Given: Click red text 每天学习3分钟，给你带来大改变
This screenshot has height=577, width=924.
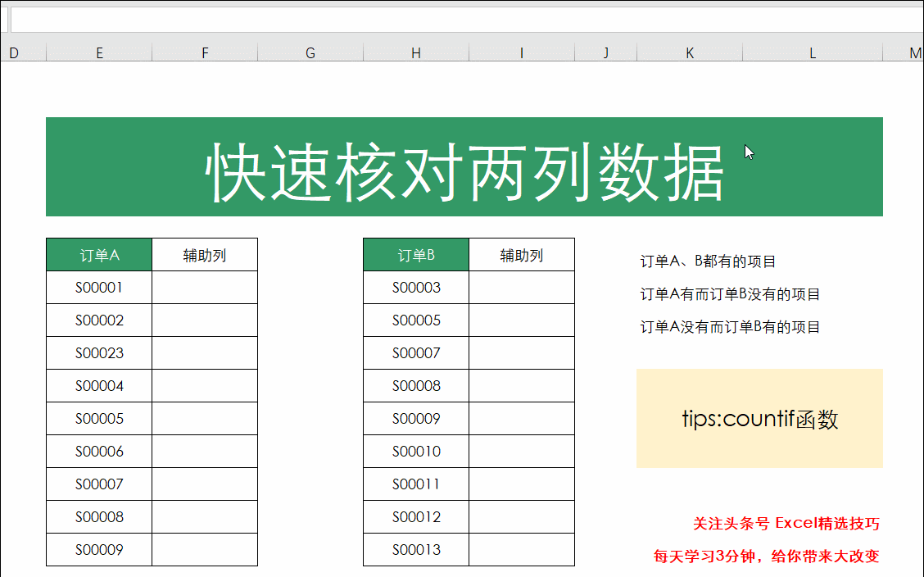Looking at the screenshot, I should tap(766, 556).
